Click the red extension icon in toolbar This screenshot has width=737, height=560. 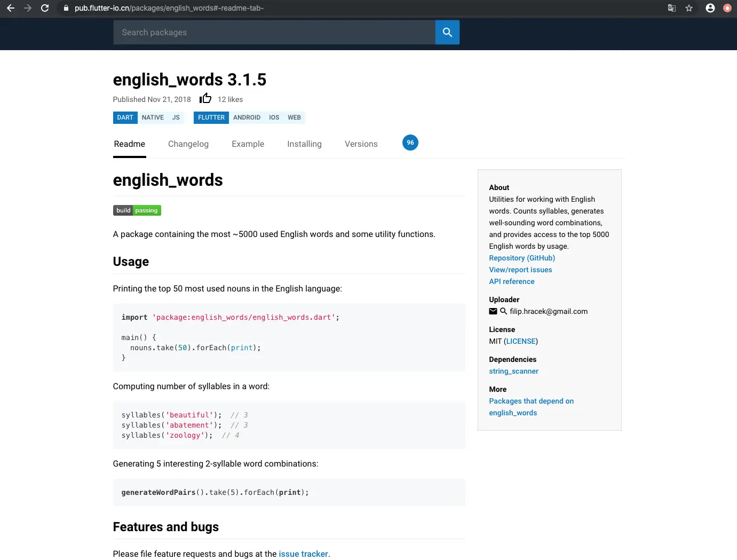click(x=727, y=8)
